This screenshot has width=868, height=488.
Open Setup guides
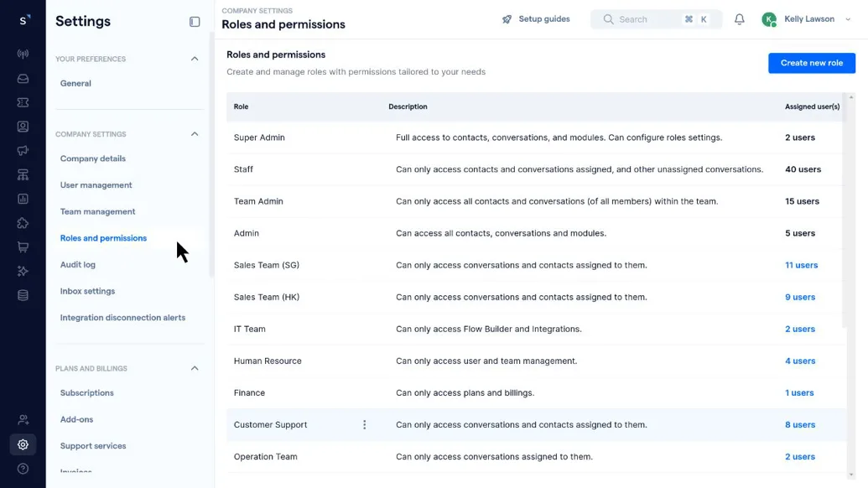point(536,19)
